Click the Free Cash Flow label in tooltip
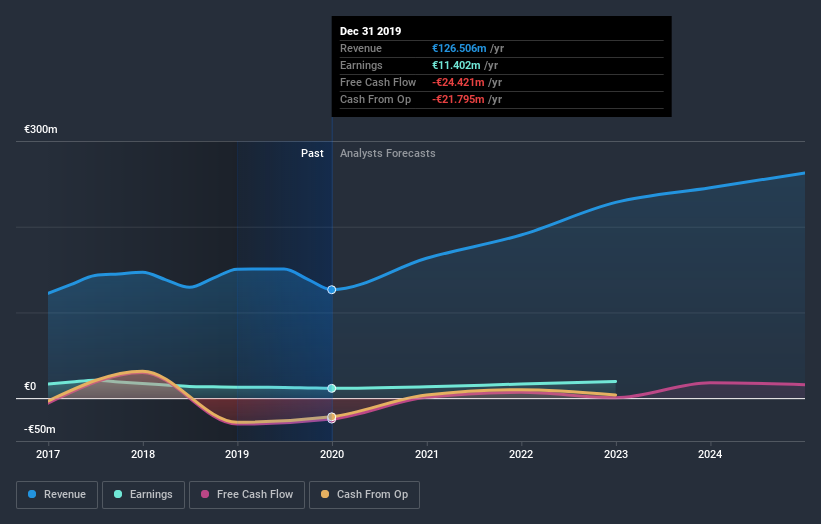Viewport: 821px width, 524px height. [378, 82]
